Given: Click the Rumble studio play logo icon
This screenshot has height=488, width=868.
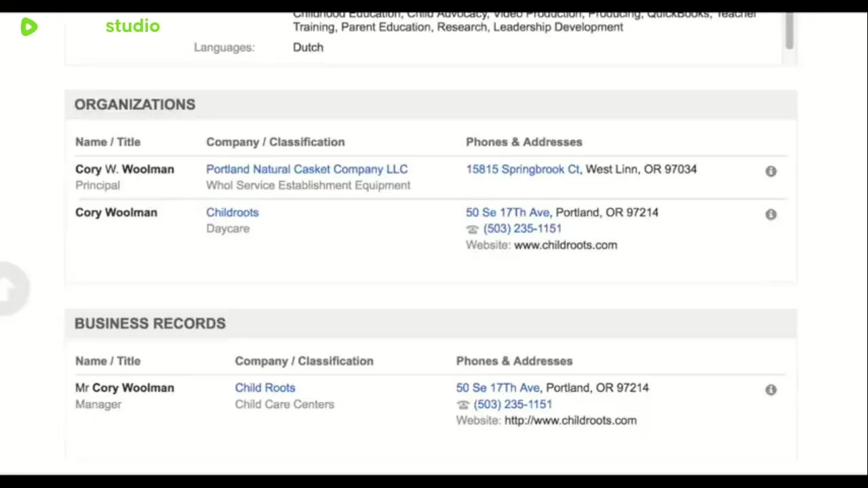Looking at the screenshot, I should click(28, 27).
